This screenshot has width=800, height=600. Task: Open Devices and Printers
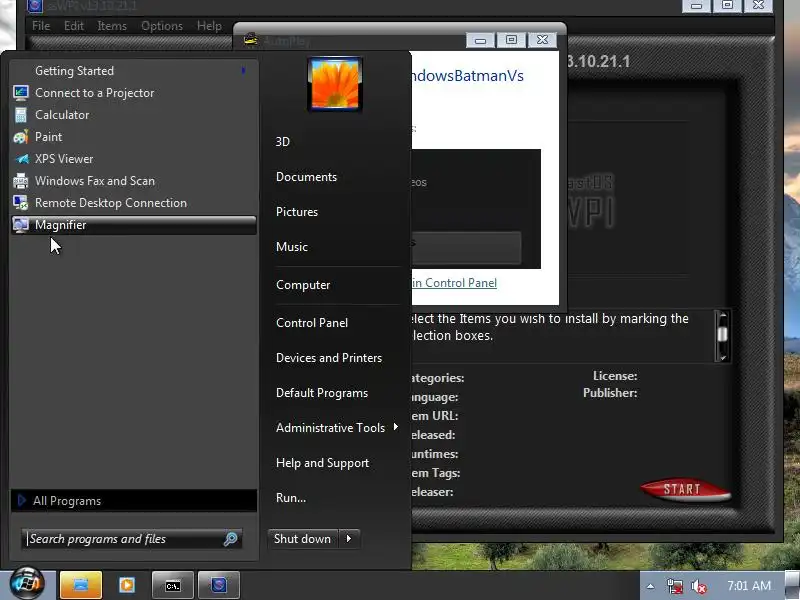(x=329, y=358)
